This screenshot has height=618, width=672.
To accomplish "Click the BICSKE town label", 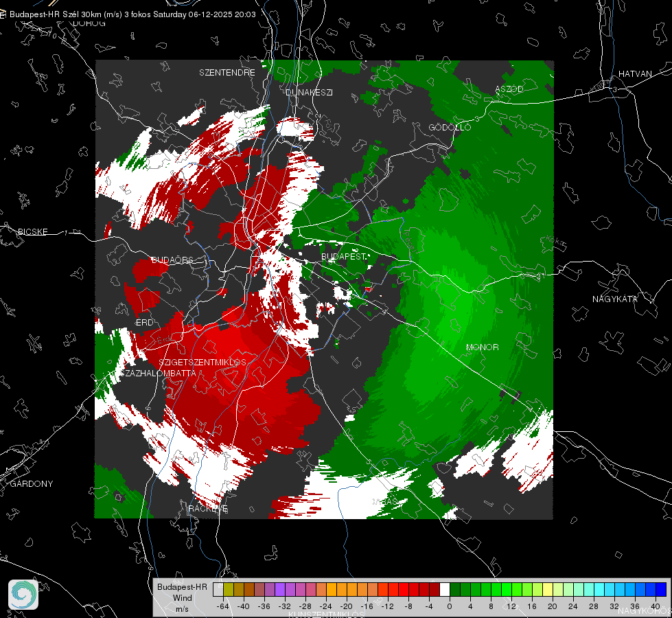I will [32, 231].
